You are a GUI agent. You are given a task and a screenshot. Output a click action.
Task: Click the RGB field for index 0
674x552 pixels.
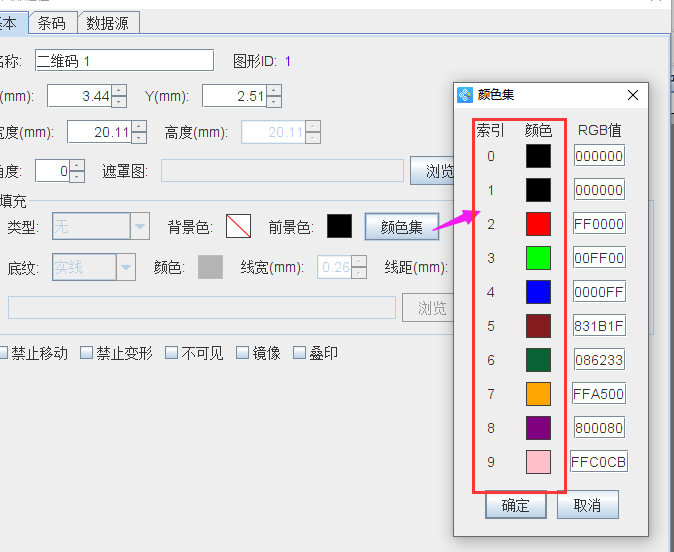click(x=599, y=156)
